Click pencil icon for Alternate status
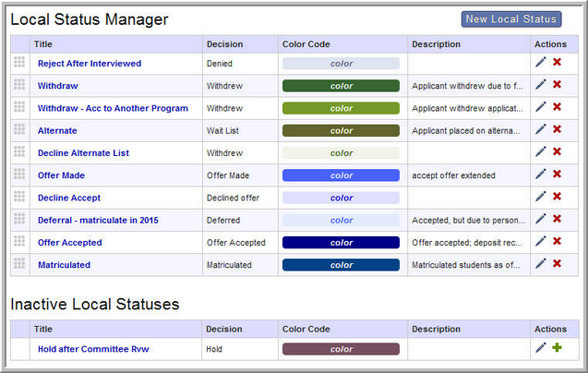Viewport: 588px width, 373px height. click(x=541, y=130)
